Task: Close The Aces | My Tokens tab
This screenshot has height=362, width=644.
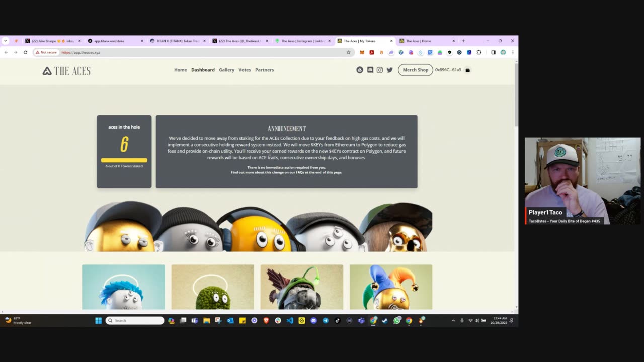Action: (391, 41)
